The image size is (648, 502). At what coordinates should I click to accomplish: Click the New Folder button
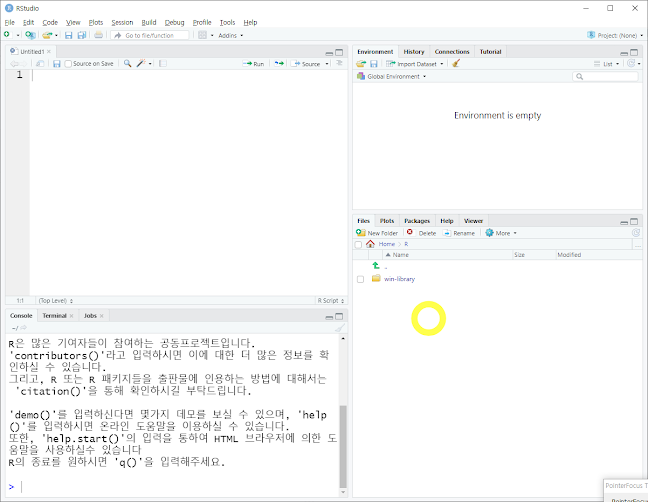377,233
